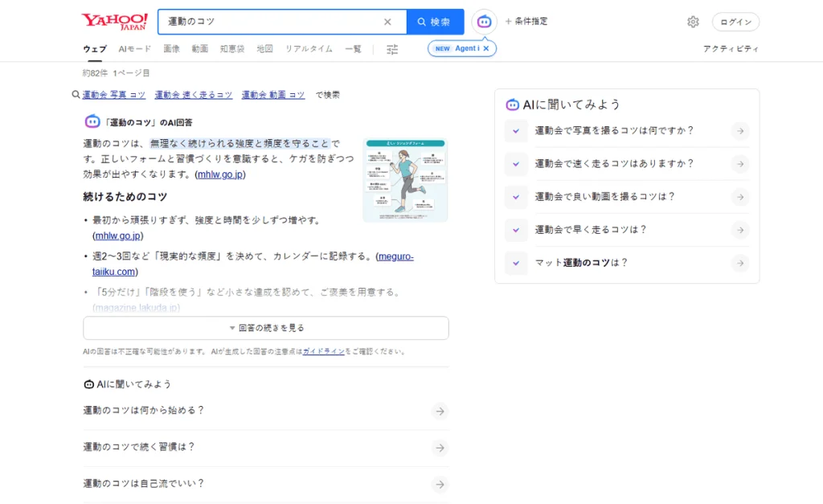
Task: Click highlighted text 無理なく続けられる強度と頻度を守ること
Action: coord(240,143)
